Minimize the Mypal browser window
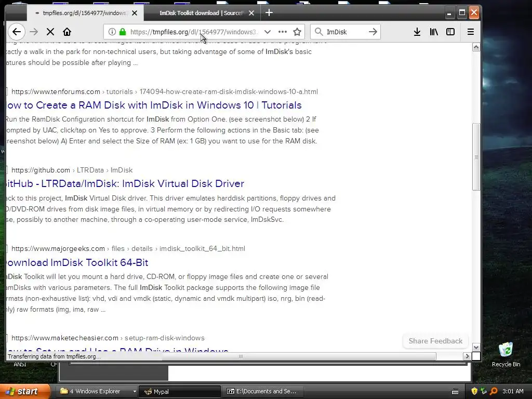This screenshot has width=532, height=399. click(449, 13)
